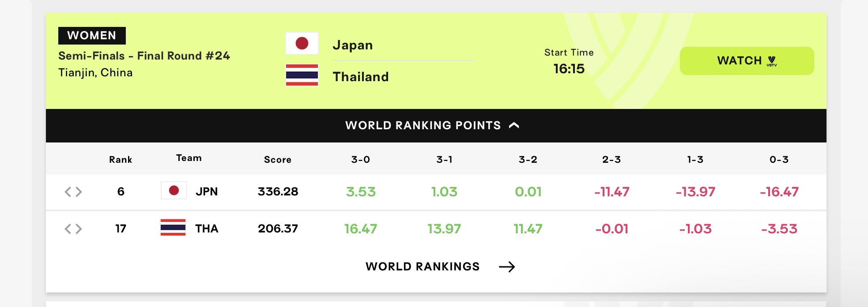This screenshot has width=868, height=307.
Task: Open the World Rankings link
Action: [440, 266]
